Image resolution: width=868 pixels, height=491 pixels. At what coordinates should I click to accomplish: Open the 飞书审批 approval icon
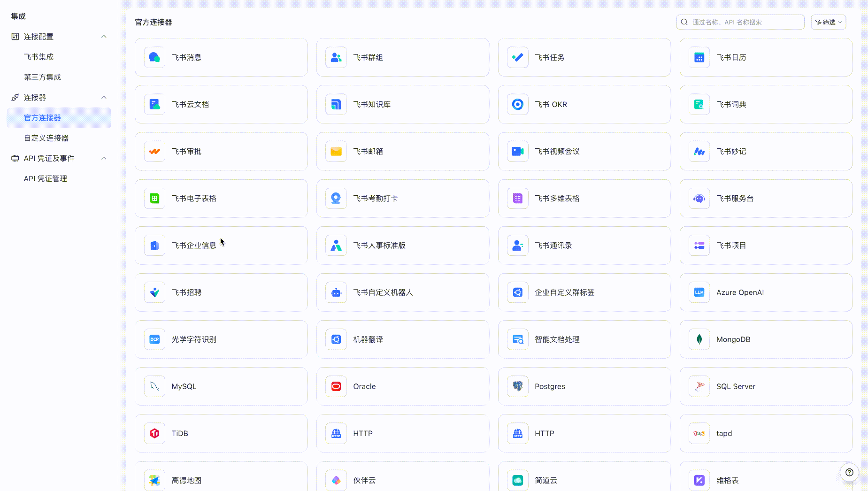(154, 151)
